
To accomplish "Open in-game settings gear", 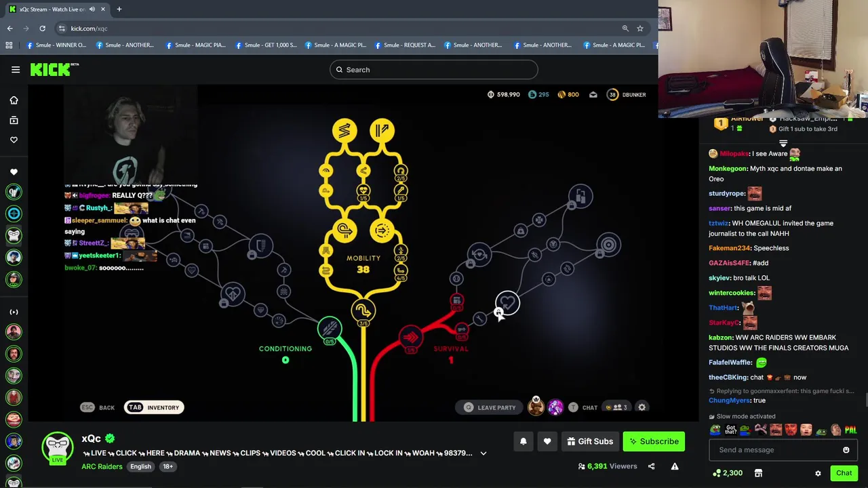I will pyautogui.click(x=642, y=407).
